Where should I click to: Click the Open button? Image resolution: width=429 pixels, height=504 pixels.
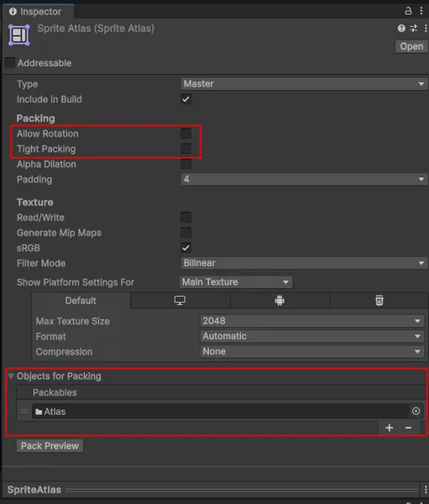[x=411, y=46]
